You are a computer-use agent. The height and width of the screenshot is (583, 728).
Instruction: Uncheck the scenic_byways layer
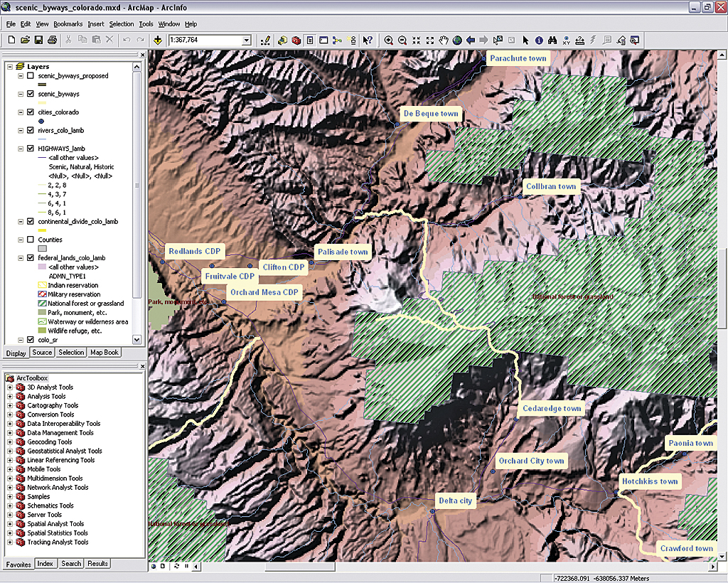[x=31, y=94]
